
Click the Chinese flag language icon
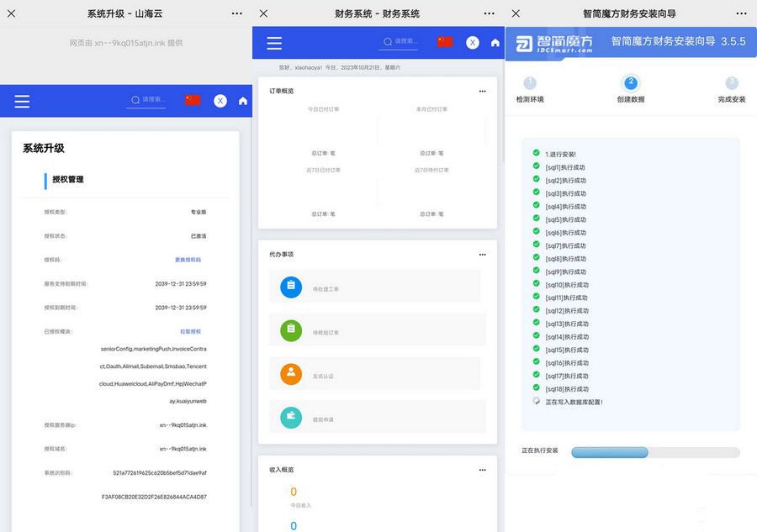coord(444,42)
